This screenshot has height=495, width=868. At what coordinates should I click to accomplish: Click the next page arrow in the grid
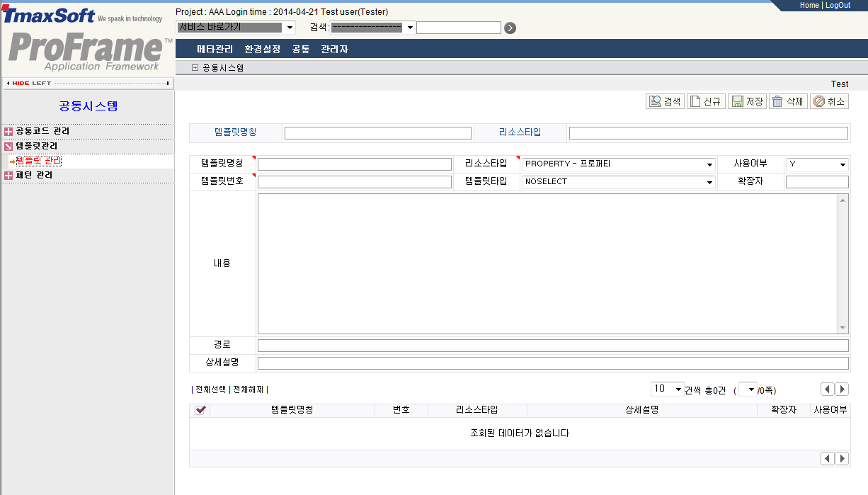[842, 389]
